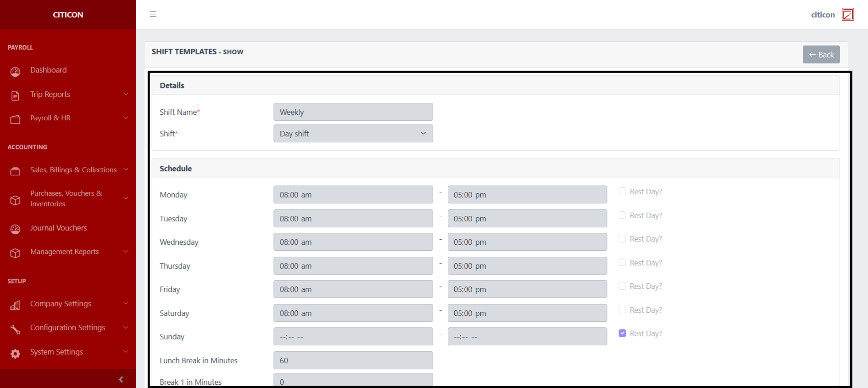Click Saturday end time 05:00 pm field
Screen dimensions: 868x388
527,313
